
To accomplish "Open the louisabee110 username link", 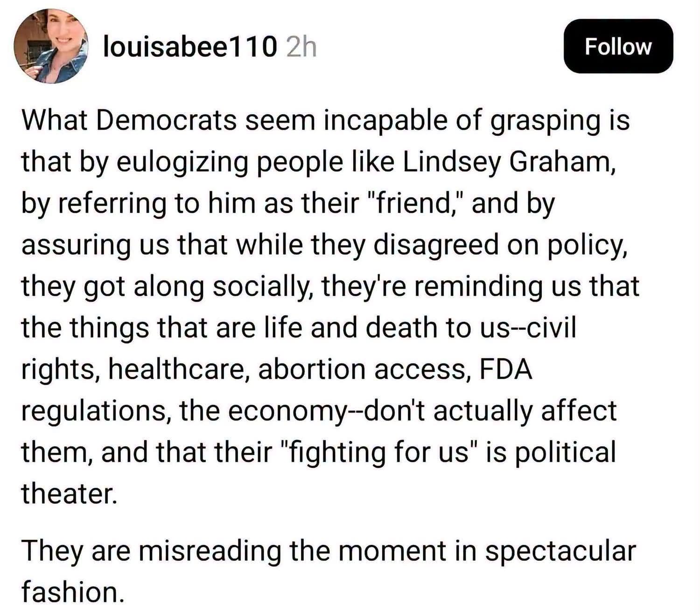I will [x=189, y=47].
